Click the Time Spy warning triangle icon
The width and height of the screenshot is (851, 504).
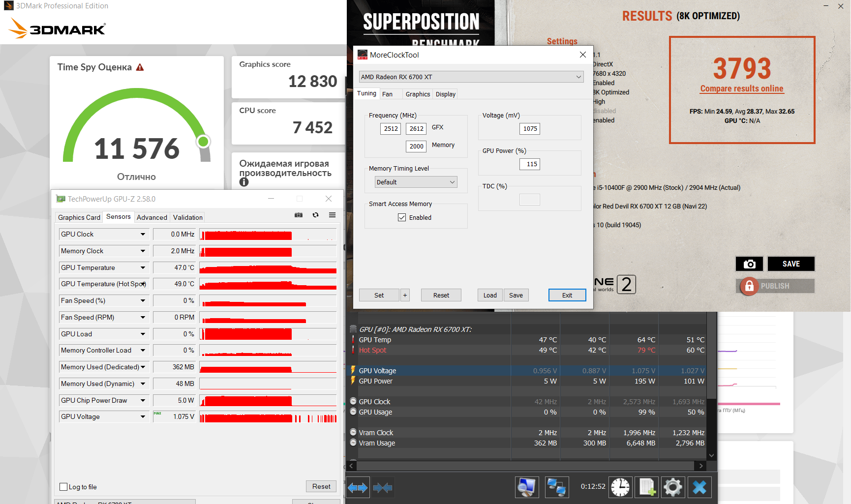click(140, 67)
